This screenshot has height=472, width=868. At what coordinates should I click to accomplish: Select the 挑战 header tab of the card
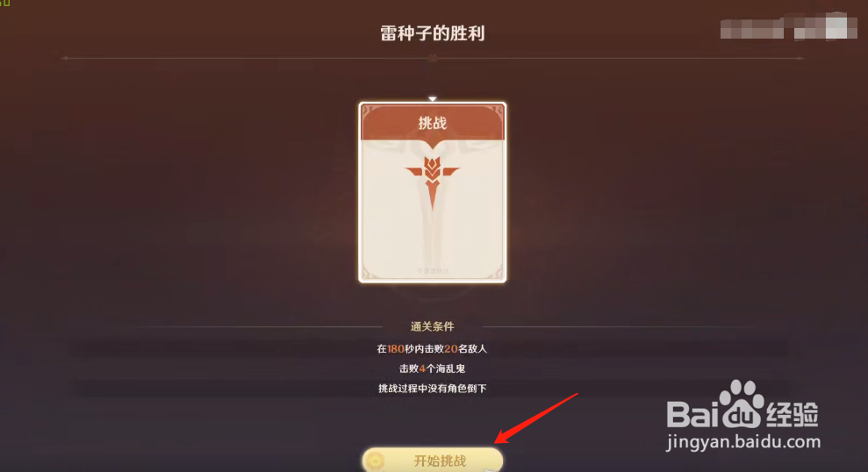(433, 123)
